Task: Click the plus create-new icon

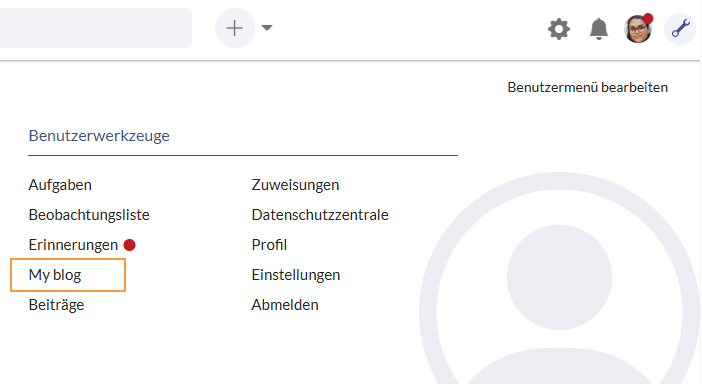Action: (235, 28)
